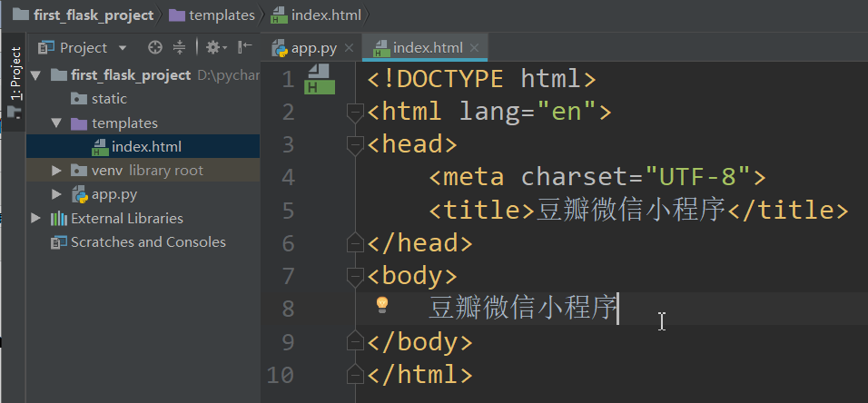Fold the html tag on line 2

tap(355, 112)
